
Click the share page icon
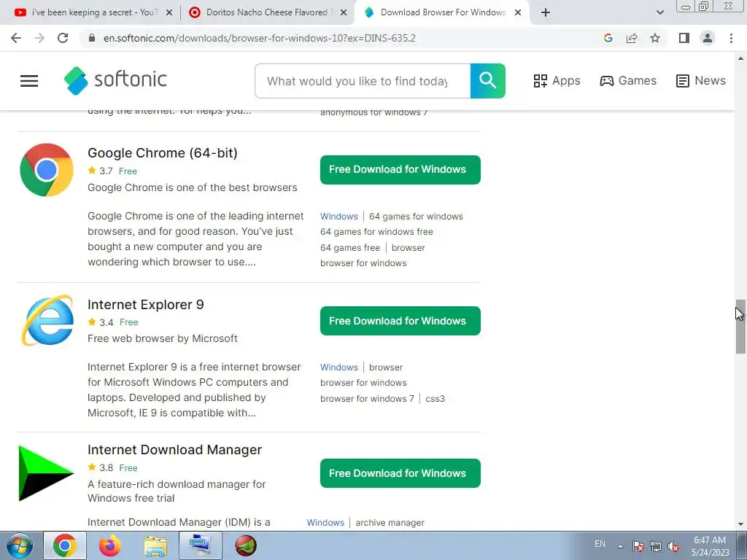pyautogui.click(x=632, y=38)
